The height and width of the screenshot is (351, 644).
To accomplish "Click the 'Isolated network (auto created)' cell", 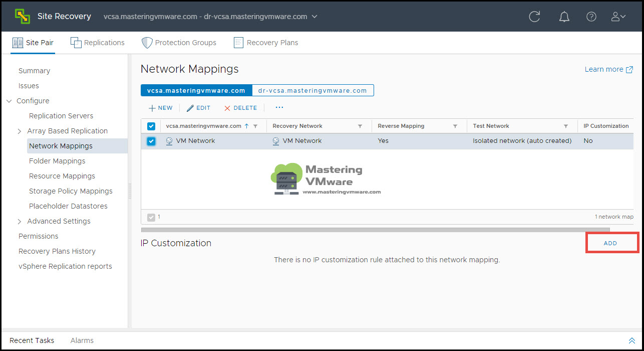I will [x=522, y=141].
